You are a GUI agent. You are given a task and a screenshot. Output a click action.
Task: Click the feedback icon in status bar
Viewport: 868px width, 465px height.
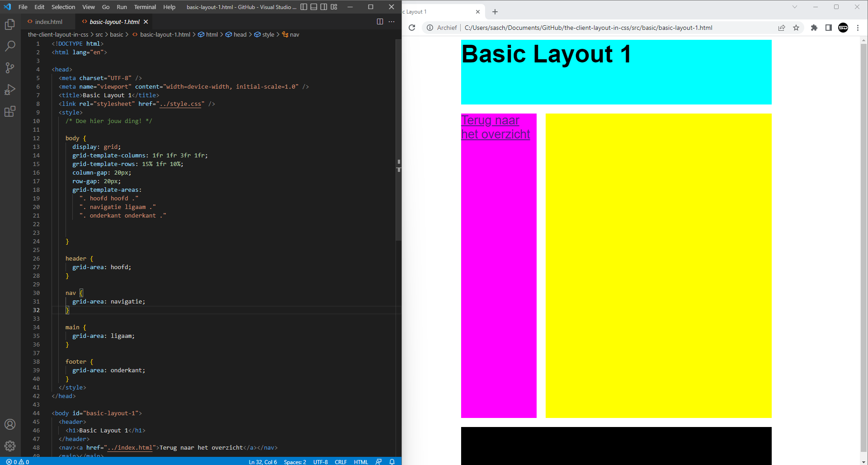[x=379, y=462]
